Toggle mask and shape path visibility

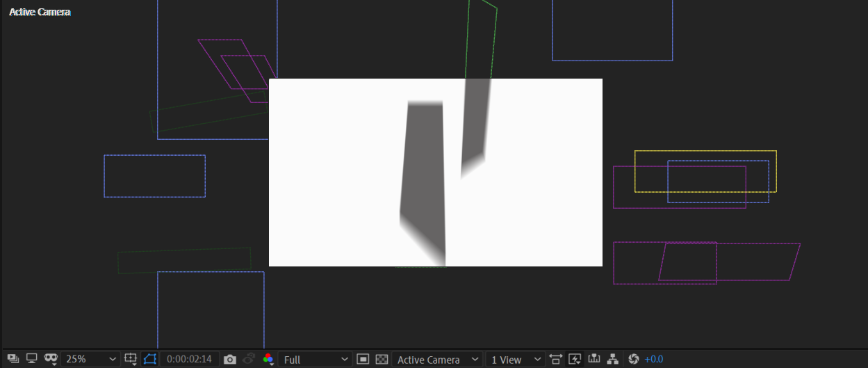click(x=150, y=359)
